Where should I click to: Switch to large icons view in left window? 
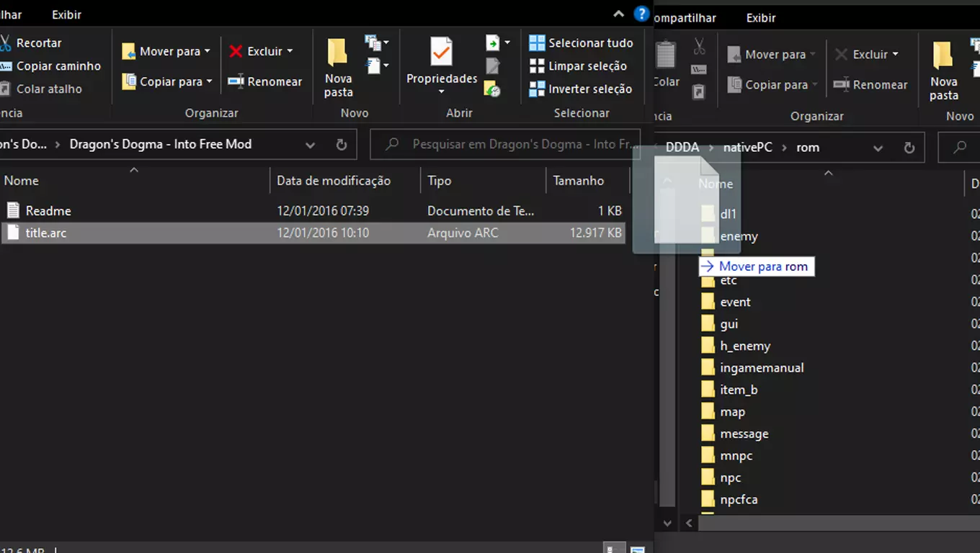pyautogui.click(x=638, y=549)
